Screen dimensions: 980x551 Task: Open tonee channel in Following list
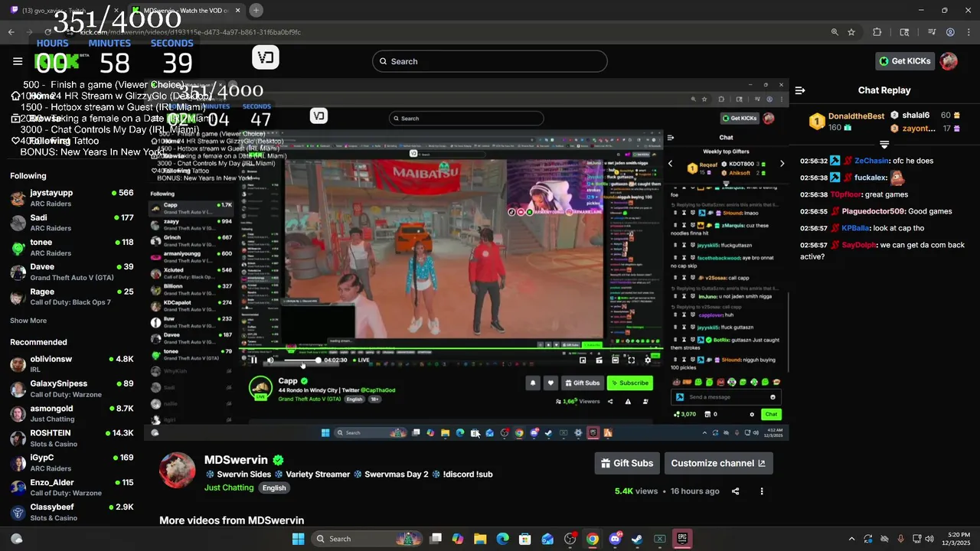click(72, 247)
